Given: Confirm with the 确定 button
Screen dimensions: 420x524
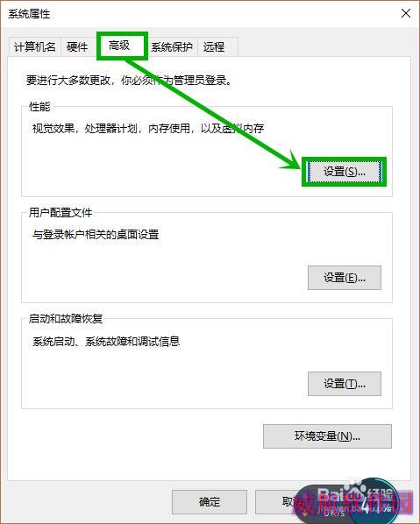Looking at the screenshot, I should [x=210, y=501].
